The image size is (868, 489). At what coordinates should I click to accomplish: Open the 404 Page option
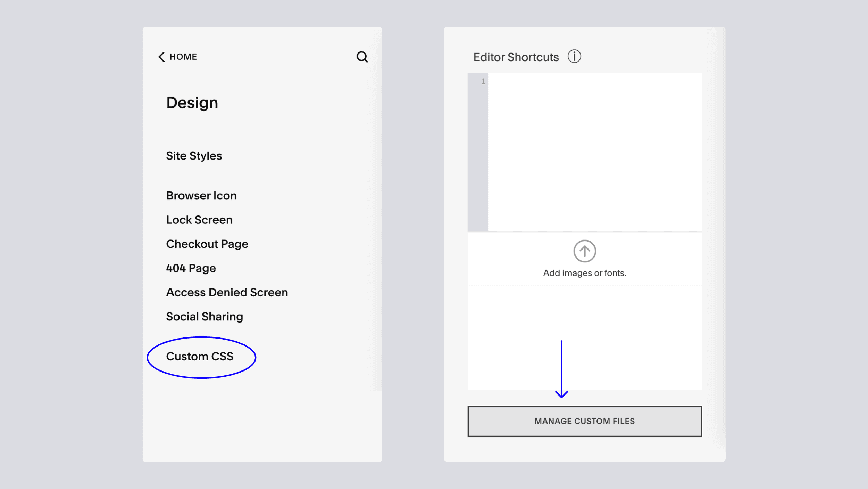191,268
